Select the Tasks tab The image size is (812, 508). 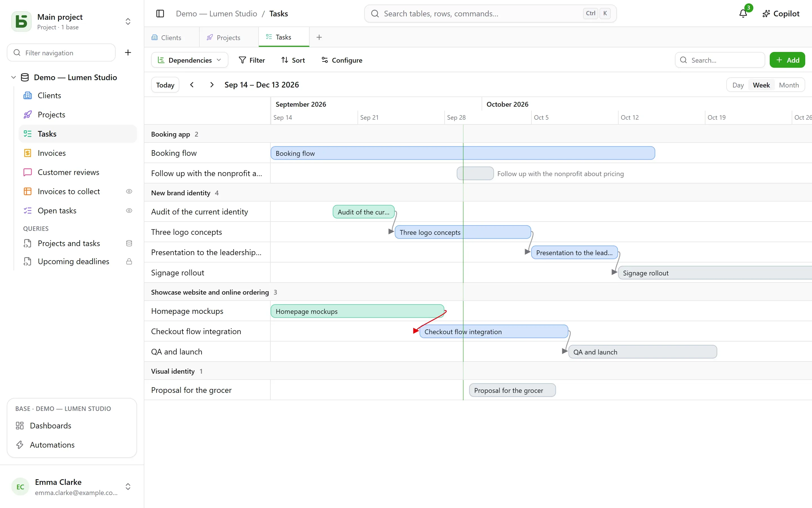284,37
